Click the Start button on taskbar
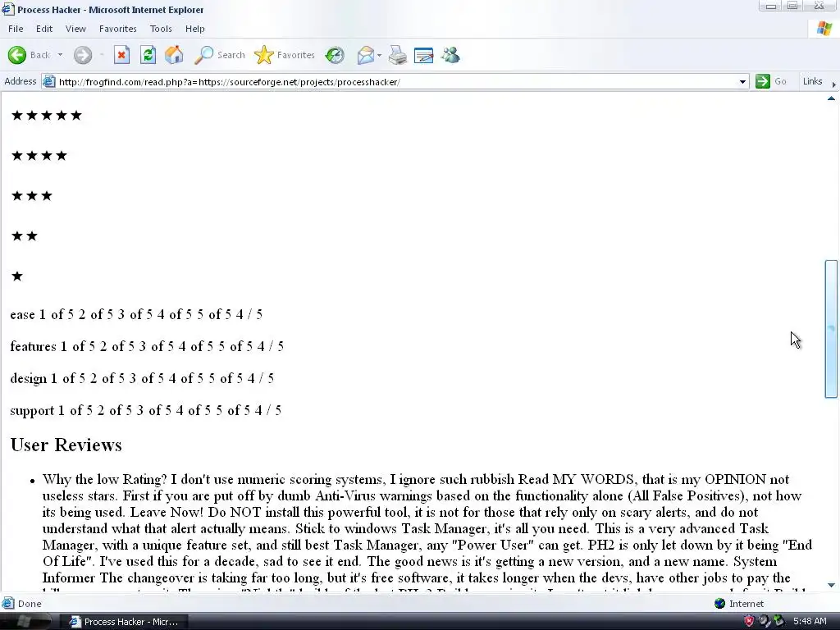840x630 pixels. pyautogui.click(x=25, y=622)
